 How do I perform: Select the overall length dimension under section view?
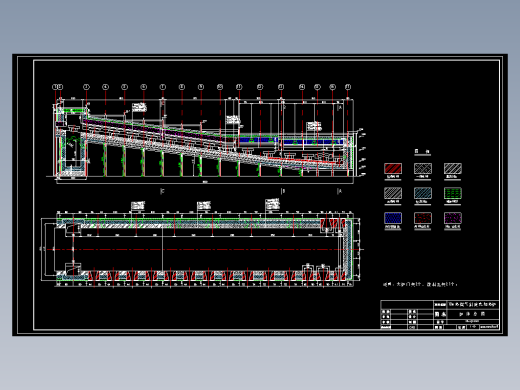(x=205, y=182)
